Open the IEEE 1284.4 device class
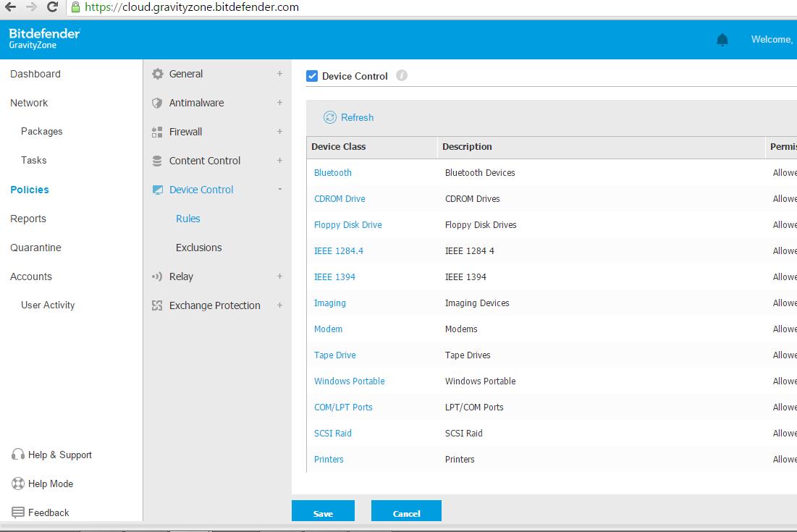797x532 pixels. tap(339, 251)
